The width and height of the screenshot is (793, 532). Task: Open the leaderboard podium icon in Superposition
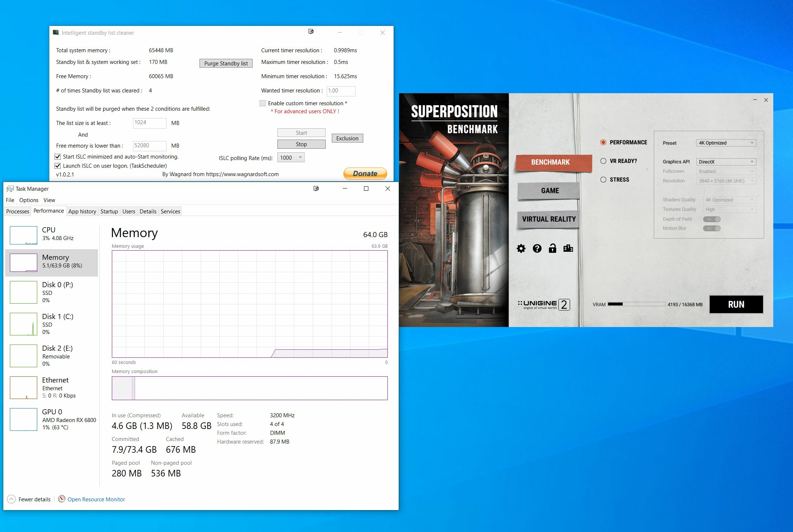pos(568,248)
